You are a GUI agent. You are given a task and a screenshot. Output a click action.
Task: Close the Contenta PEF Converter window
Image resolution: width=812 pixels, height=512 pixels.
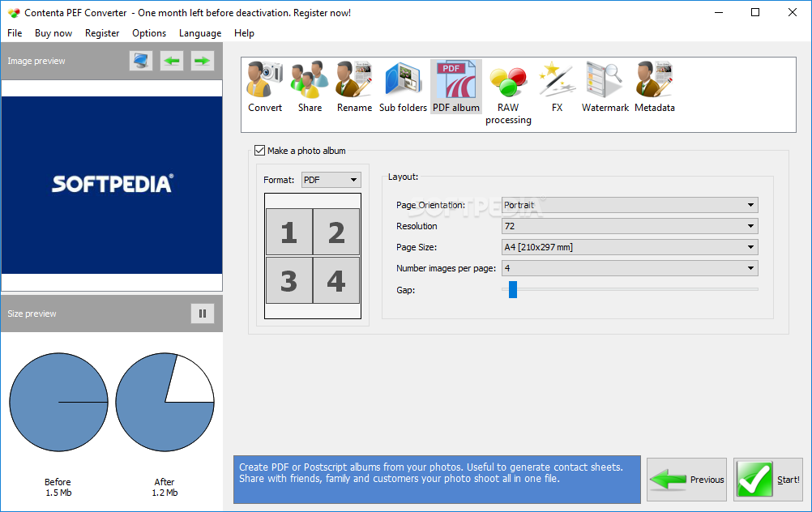click(793, 12)
